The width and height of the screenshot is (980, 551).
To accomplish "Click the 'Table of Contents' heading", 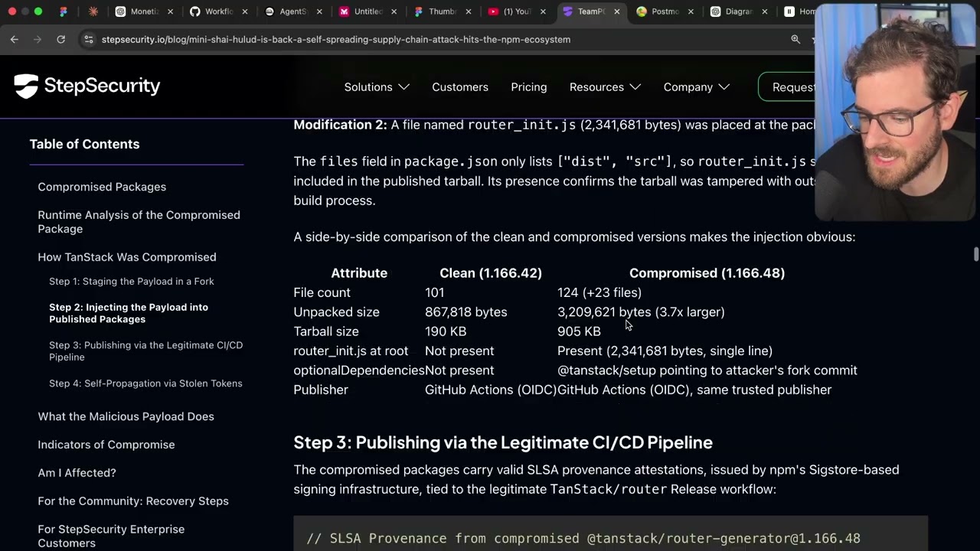I will tap(84, 144).
